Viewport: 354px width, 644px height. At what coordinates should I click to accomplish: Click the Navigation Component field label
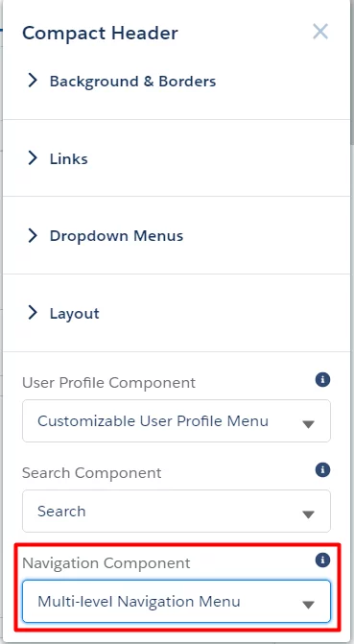tap(106, 562)
